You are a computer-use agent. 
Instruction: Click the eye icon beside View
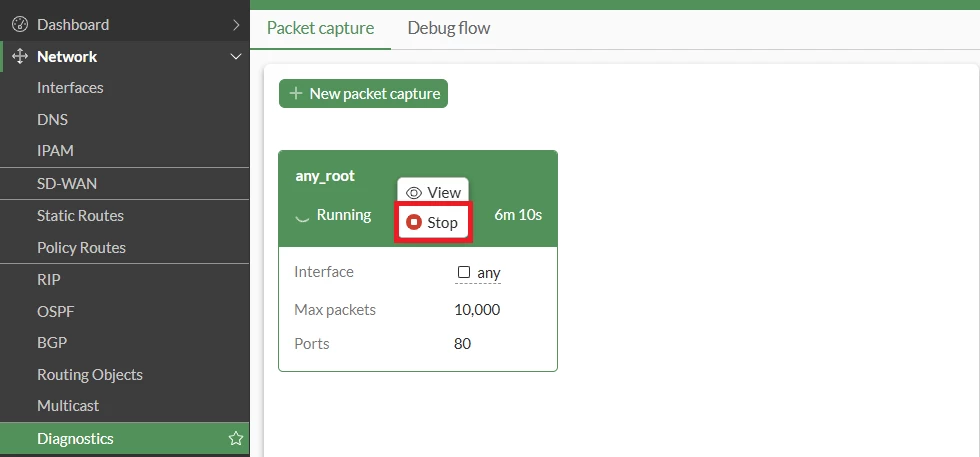click(414, 193)
